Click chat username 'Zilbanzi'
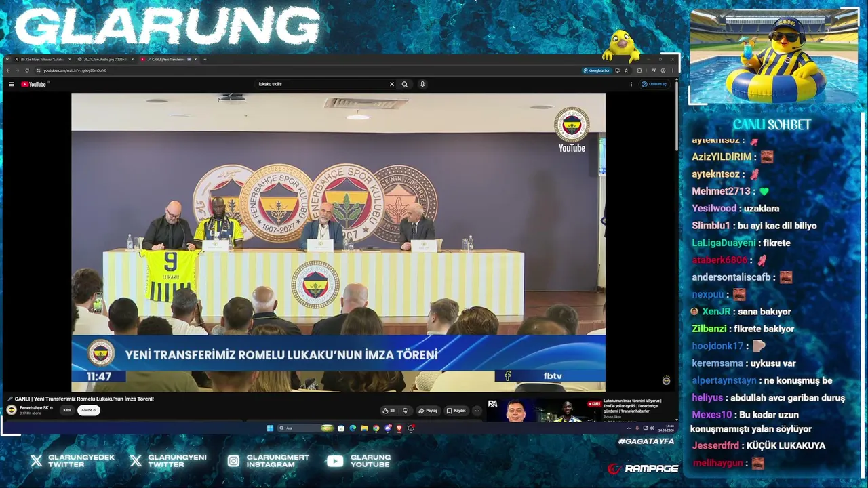Viewport: 868px width, 488px height. point(709,329)
